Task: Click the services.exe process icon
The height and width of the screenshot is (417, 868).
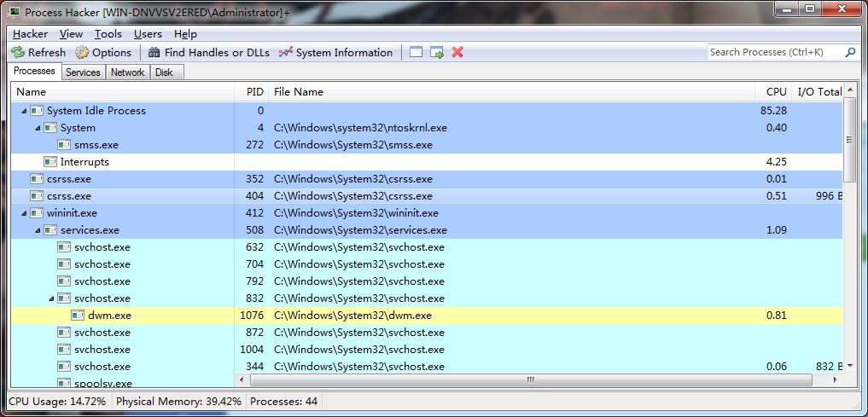Action: [x=50, y=230]
